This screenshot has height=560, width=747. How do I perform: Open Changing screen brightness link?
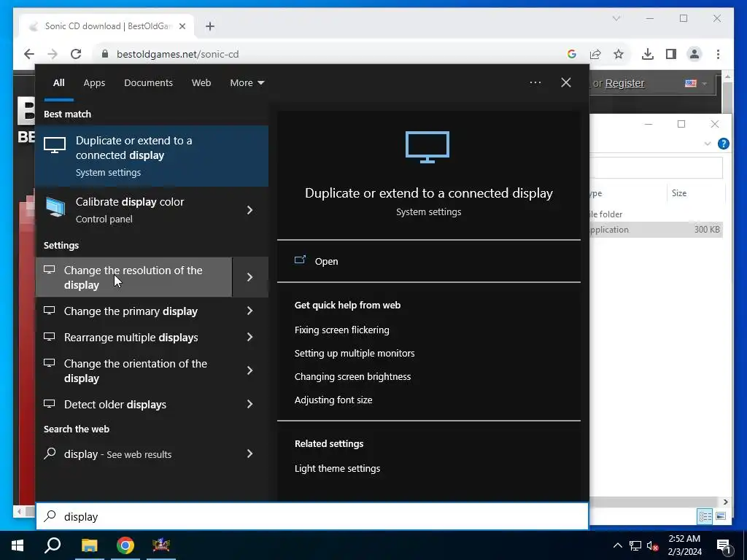[352, 376]
